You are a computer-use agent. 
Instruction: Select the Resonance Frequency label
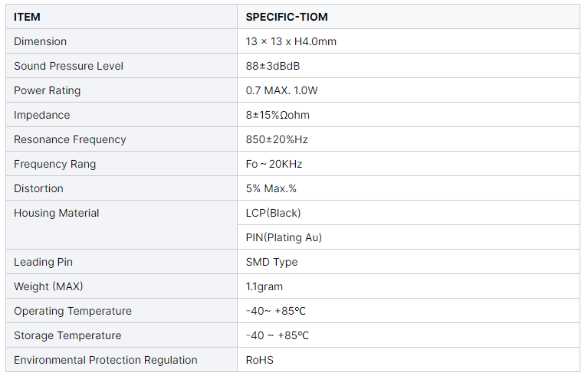point(70,139)
